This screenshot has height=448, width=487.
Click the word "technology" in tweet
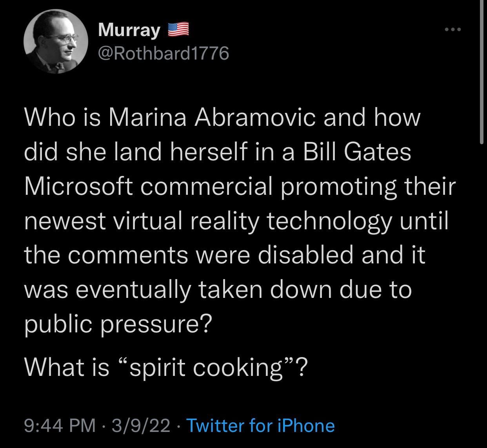pos(330,221)
